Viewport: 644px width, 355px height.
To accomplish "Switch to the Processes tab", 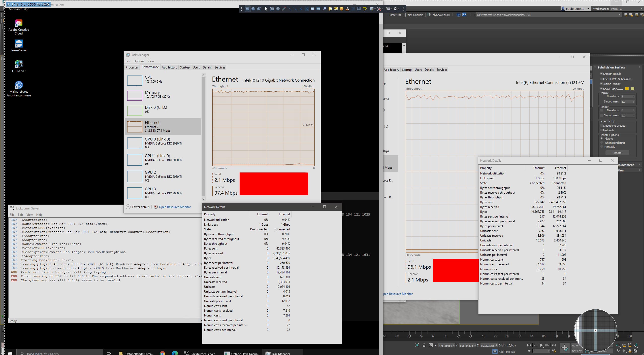I will point(132,67).
